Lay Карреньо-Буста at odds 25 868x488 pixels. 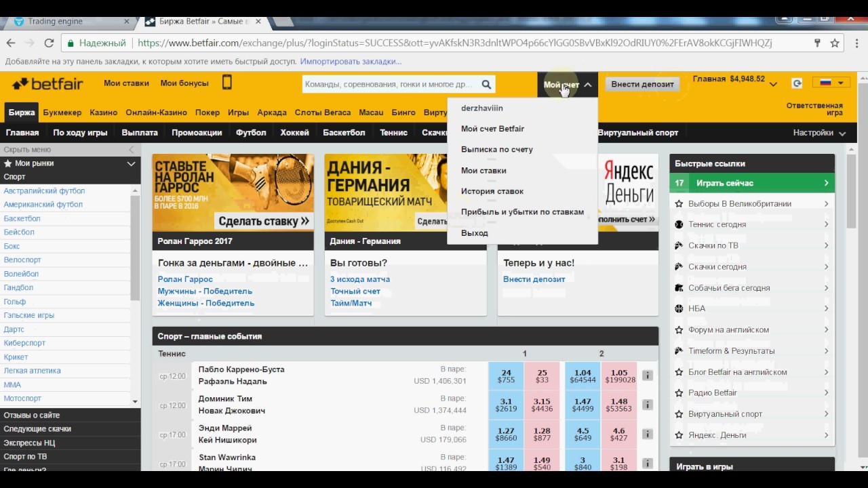coord(542,375)
